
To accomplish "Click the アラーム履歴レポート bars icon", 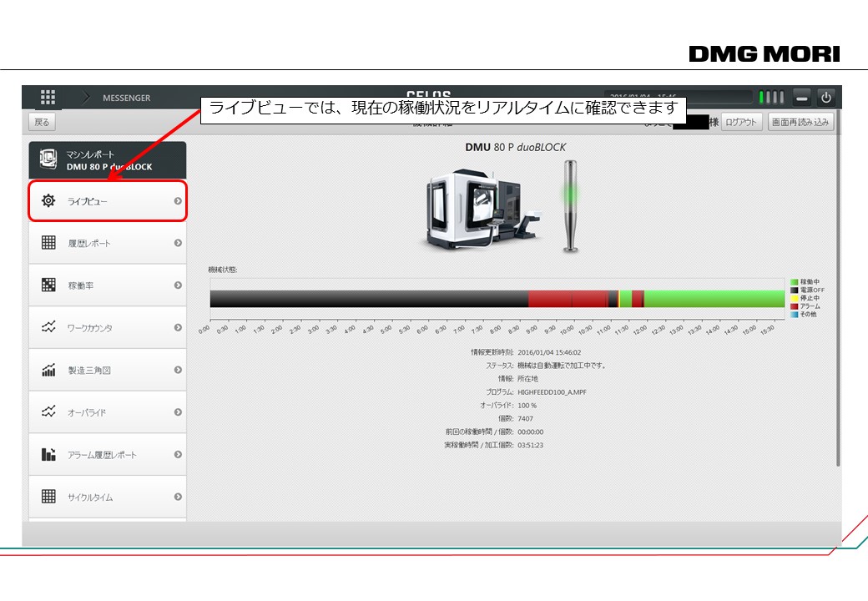I will [x=48, y=454].
